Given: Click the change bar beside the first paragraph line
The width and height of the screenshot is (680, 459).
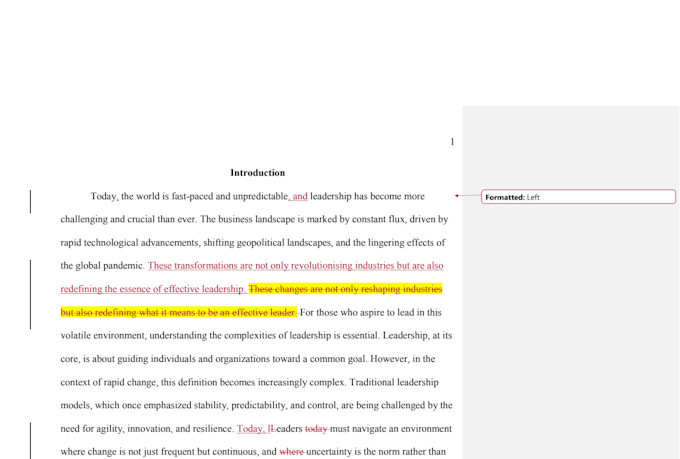Looking at the screenshot, I should pos(30,201).
